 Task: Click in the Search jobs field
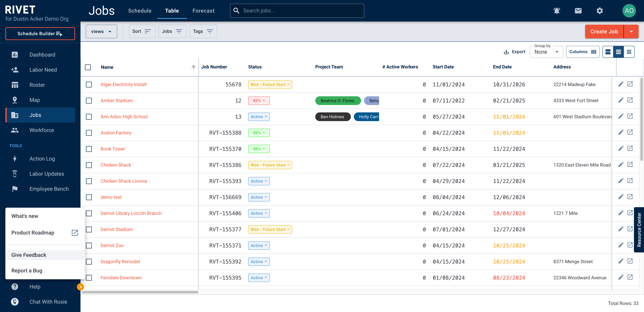pyautogui.click(x=297, y=11)
